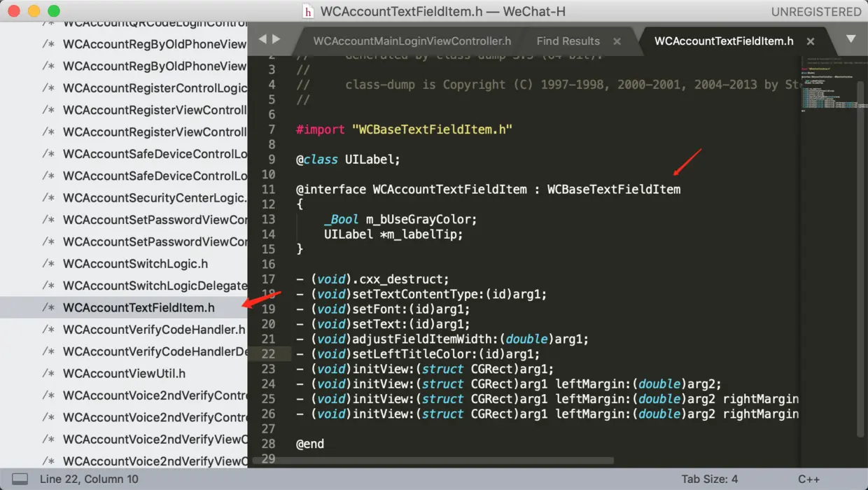Screen dimensions: 868x490
Task: Click line number 22 in the gutter
Action: click(x=269, y=354)
